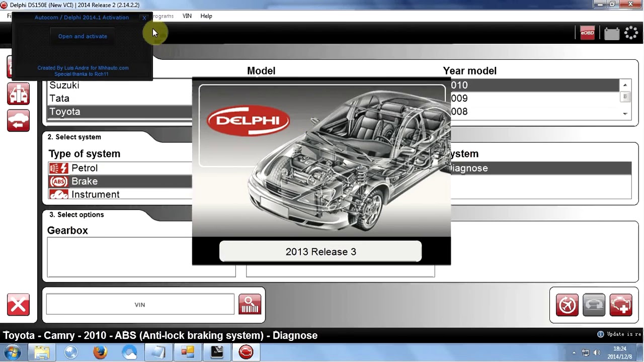The image size is (644, 362).
Task: Open the VIN menu
Action: tap(187, 16)
